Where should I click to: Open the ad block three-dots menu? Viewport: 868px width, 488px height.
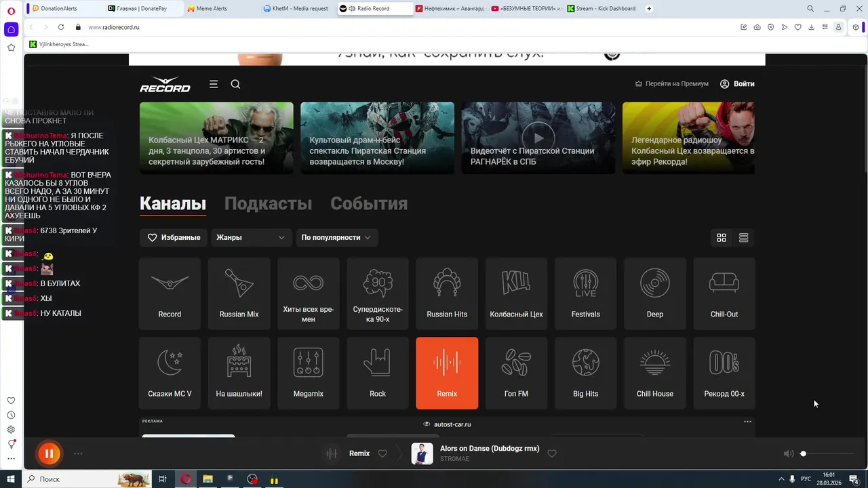pyautogui.click(x=747, y=422)
